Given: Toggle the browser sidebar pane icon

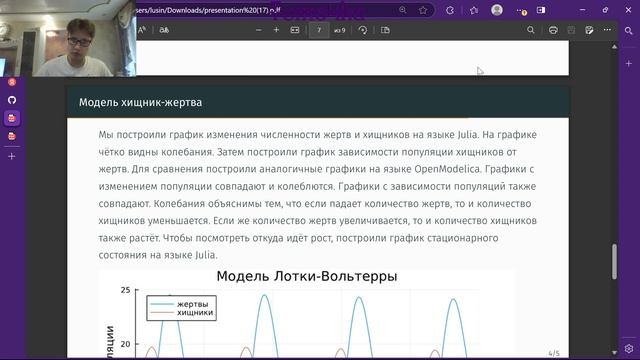Looking at the screenshot, I should 541,10.
